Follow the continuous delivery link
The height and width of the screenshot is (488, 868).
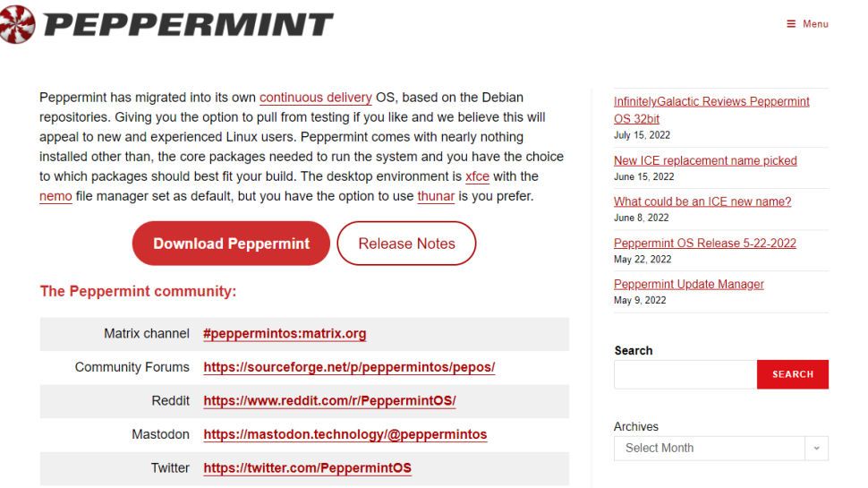click(315, 98)
